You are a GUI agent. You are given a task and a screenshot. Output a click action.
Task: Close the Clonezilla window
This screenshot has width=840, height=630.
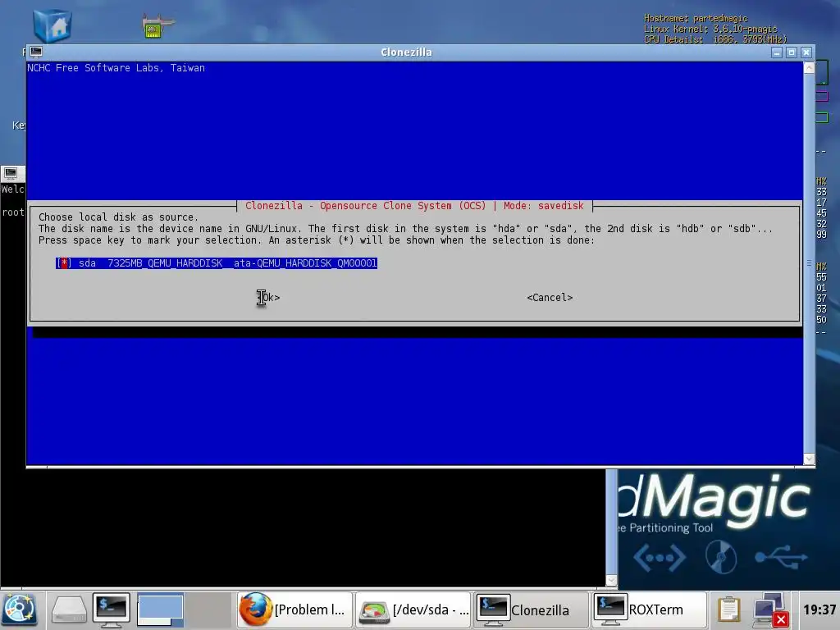coord(806,52)
